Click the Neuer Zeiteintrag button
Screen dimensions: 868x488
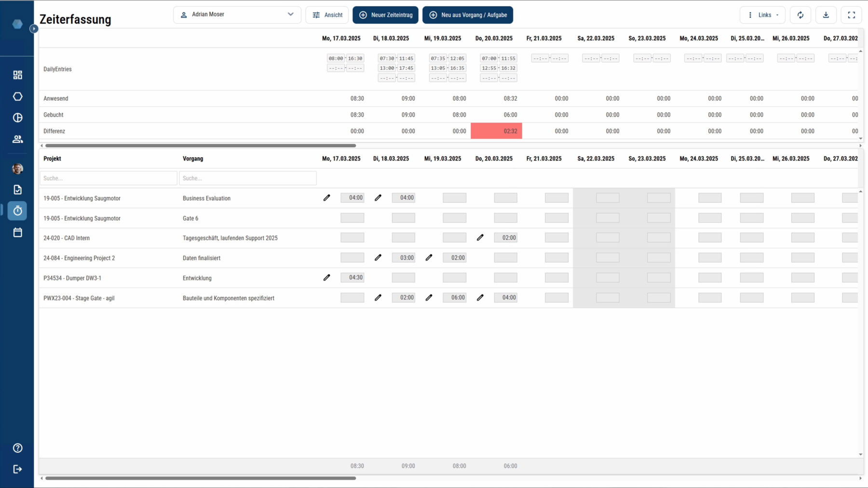coord(386,15)
